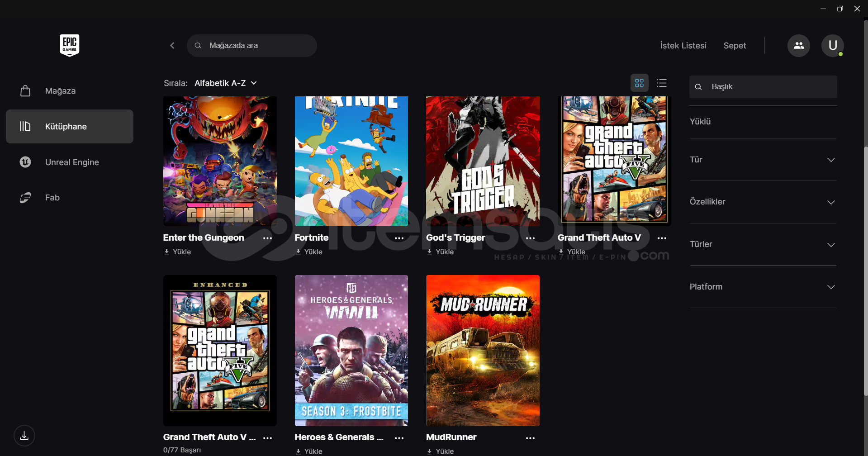The width and height of the screenshot is (868, 456).
Task: Open the non-Enhanced Grand Theft Auto V cover
Action: [614, 161]
